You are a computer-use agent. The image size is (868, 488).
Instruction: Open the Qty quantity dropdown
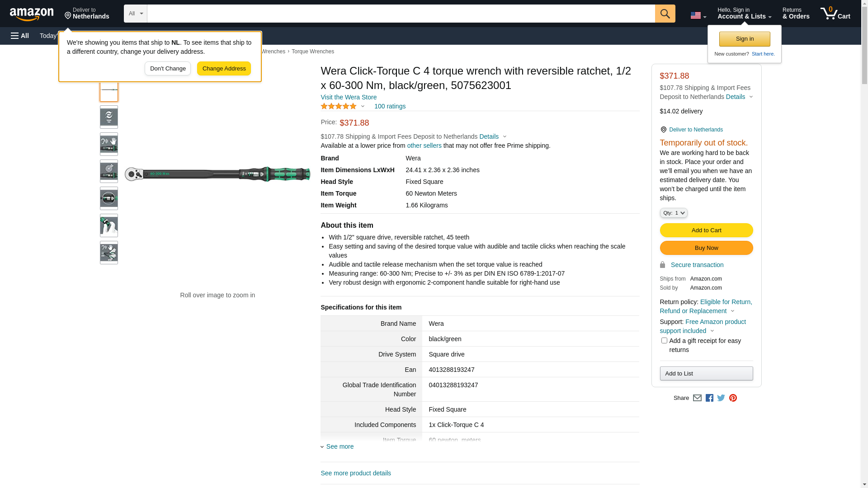click(673, 213)
